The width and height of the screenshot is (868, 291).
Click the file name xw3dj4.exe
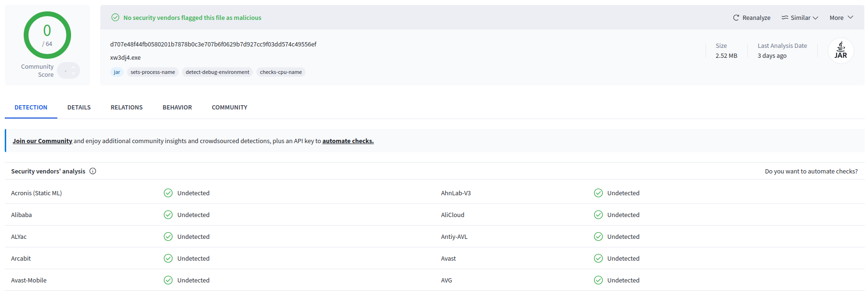point(126,57)
